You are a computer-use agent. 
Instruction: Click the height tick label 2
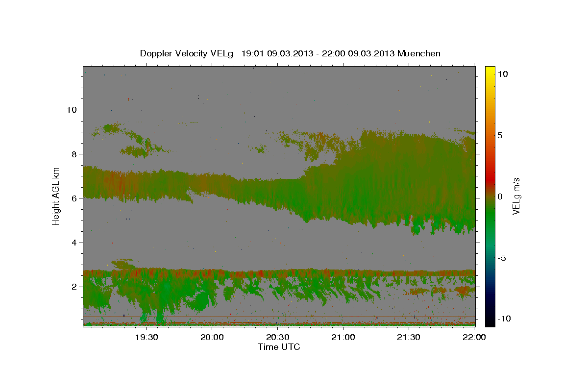pyautogui.click(x=73, y=287)
